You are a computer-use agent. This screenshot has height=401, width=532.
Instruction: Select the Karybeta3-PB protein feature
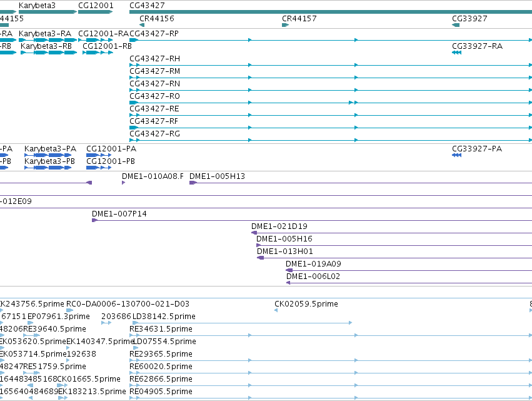(x=48, y=168)
